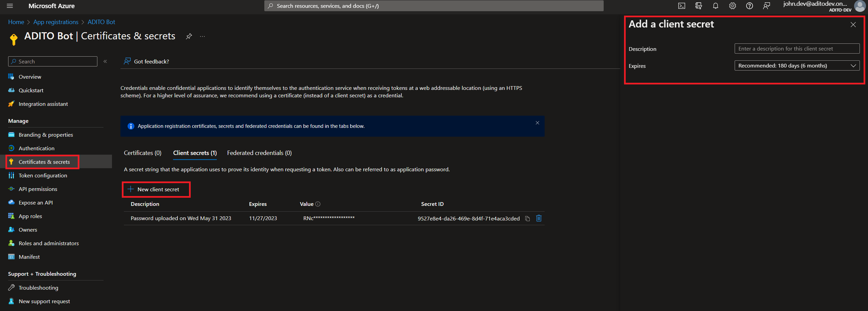Click the masked RNc secret value
868x311 pixels.
(x=329, y=218)
